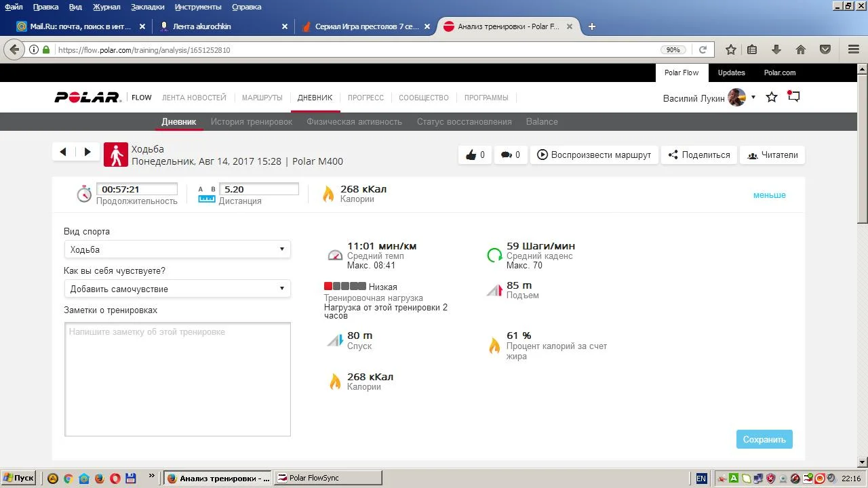Open comments via speech bubble icon
This screenshot has height=488, width=868.
[506, 155]
